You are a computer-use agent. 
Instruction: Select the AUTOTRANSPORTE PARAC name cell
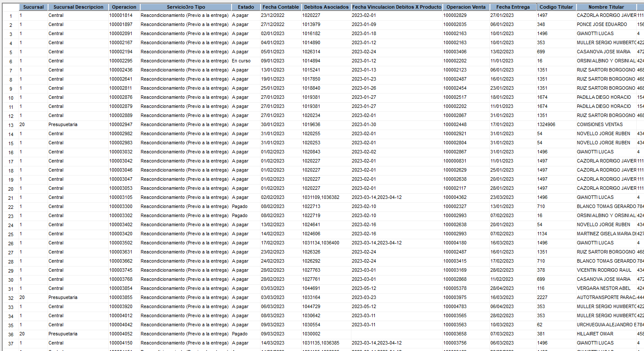click(x=605, y=298)
